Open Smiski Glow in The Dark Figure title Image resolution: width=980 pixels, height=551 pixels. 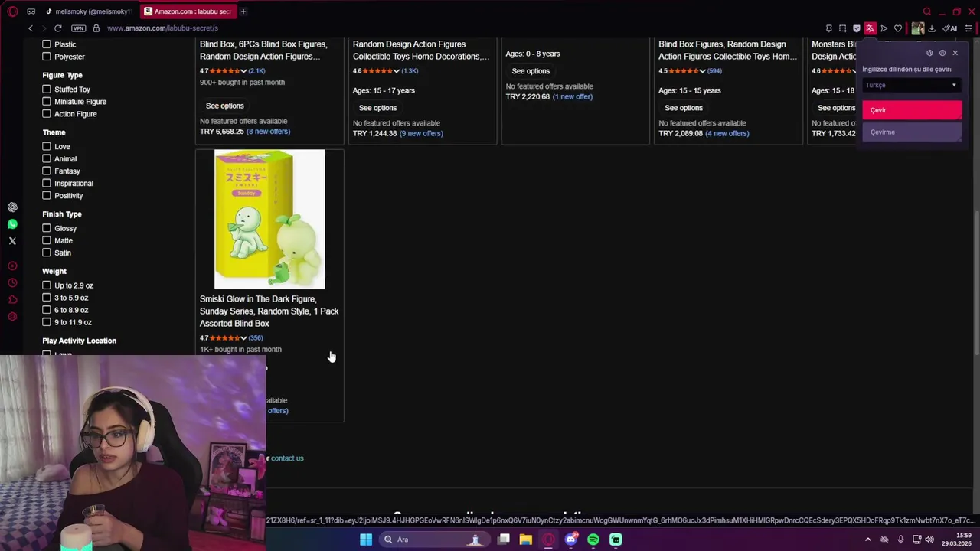[269, 311]
